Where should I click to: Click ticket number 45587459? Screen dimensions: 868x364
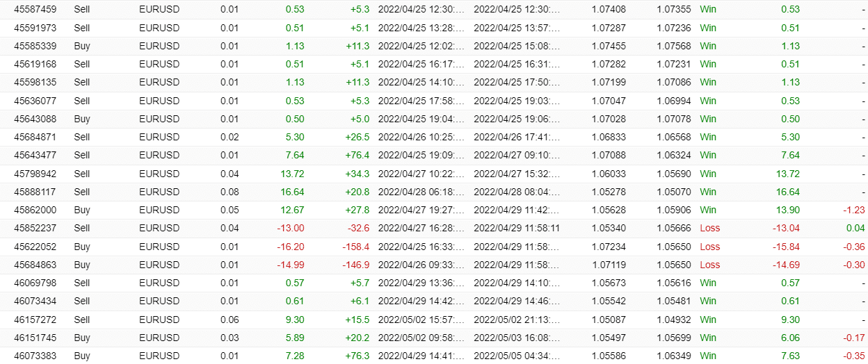[35, 10]
